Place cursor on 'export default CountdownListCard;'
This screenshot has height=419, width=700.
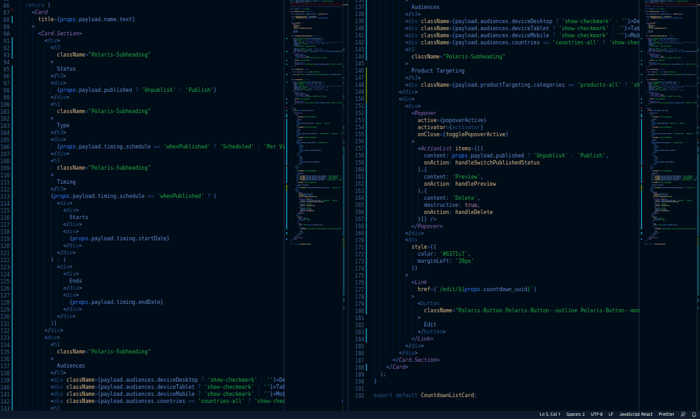tap(425, 395)
